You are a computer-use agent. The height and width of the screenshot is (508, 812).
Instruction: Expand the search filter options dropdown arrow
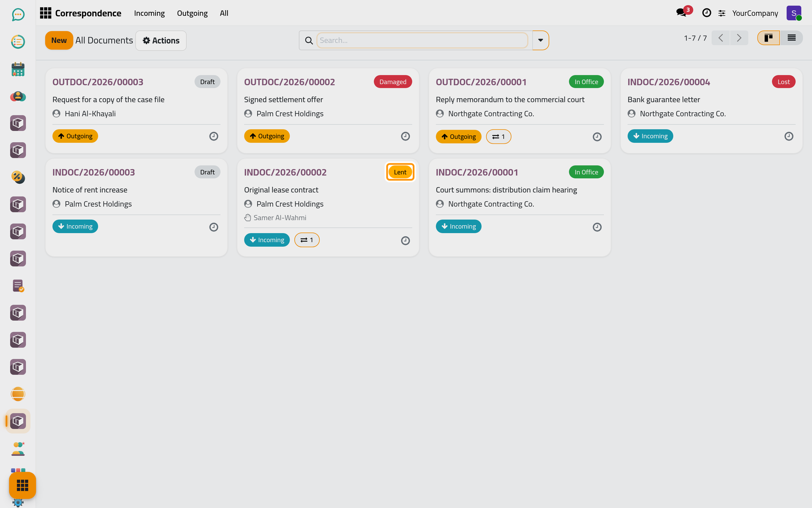click(x=540, y=41)
